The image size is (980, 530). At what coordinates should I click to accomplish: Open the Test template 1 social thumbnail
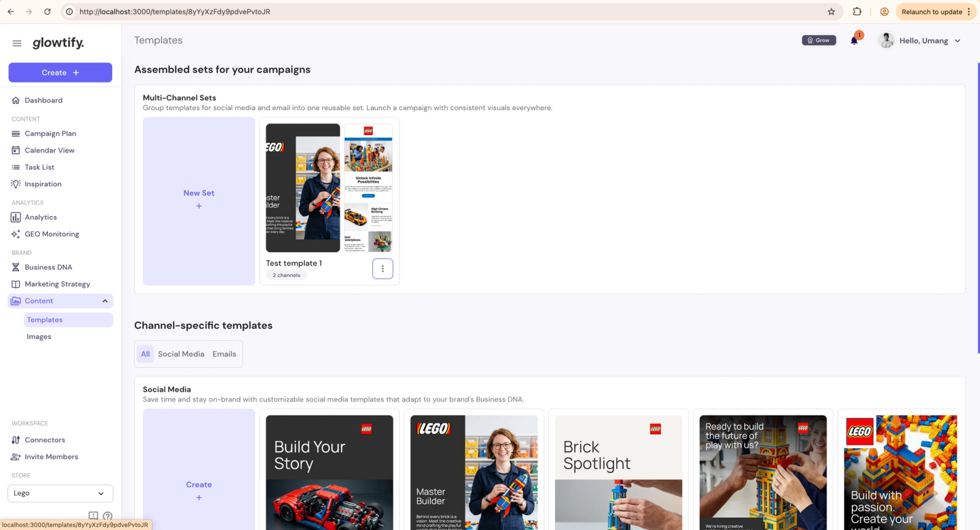pyautogui.click(x=303, y=188)
